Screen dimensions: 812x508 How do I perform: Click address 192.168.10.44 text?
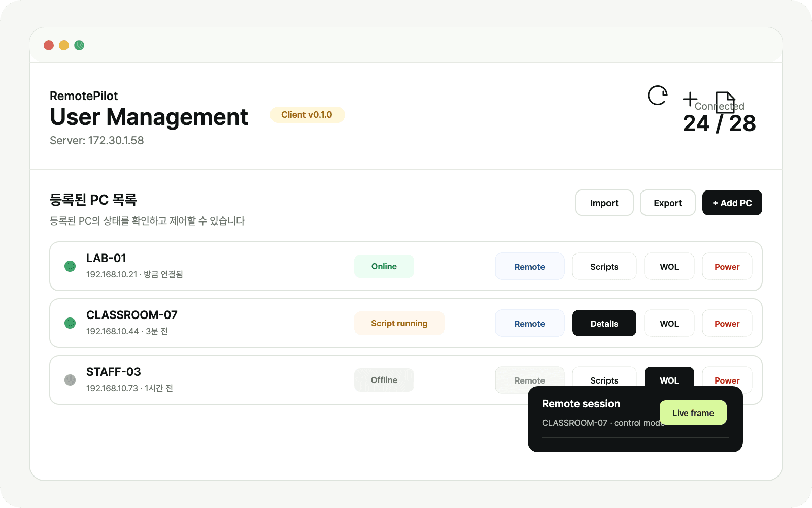[113, 331]
